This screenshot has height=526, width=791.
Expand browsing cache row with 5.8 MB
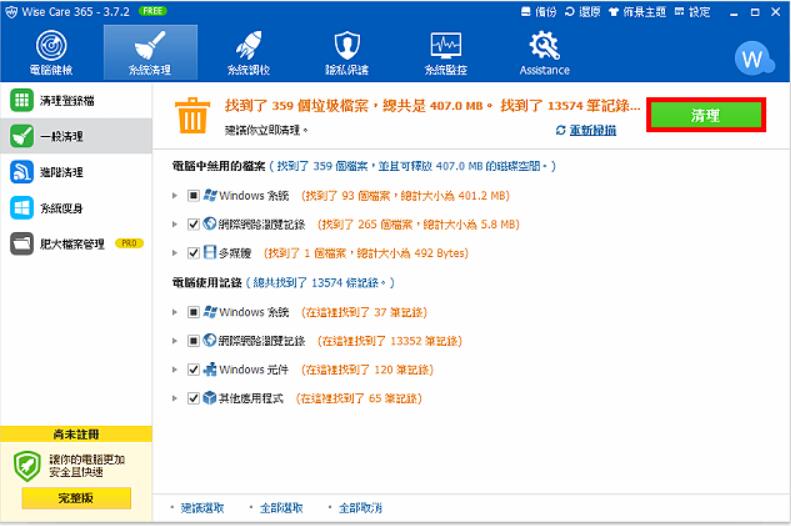(x=175, y=224)
